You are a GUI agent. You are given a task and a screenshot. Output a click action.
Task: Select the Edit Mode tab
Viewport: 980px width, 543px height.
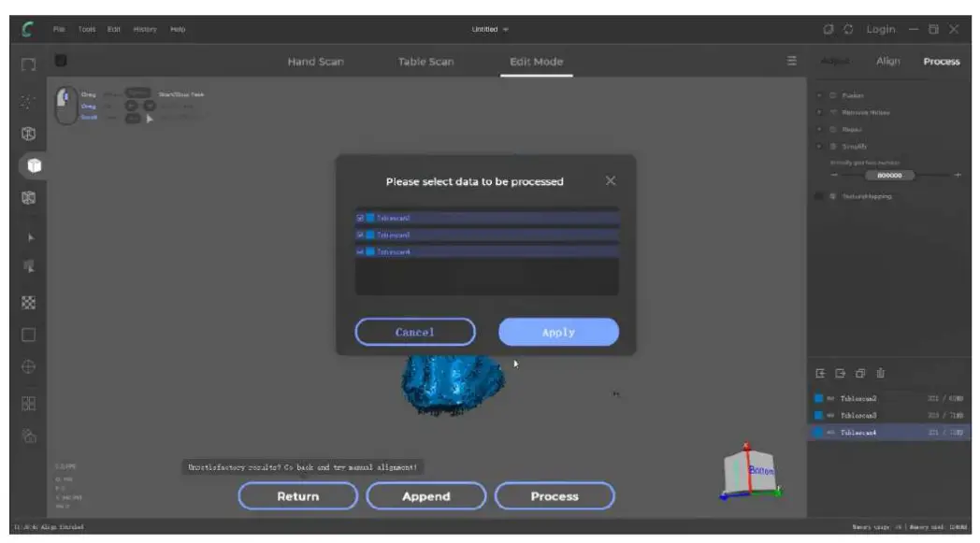click(536, 62)
